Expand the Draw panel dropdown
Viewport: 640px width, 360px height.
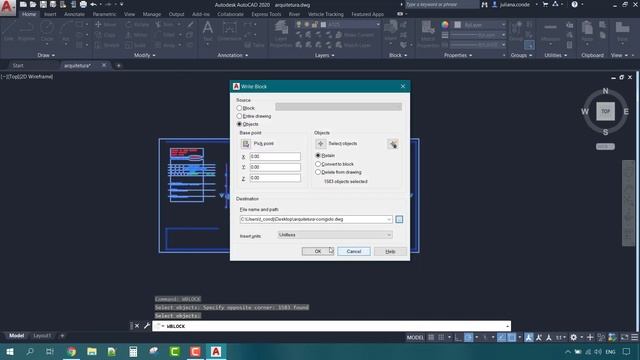click(x=46, y=55)
